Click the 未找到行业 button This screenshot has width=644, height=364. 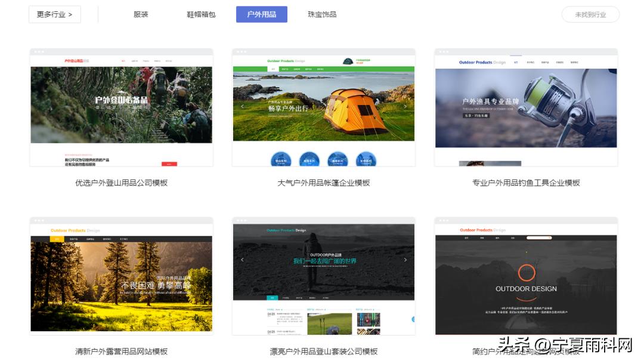tap(590, 13)
